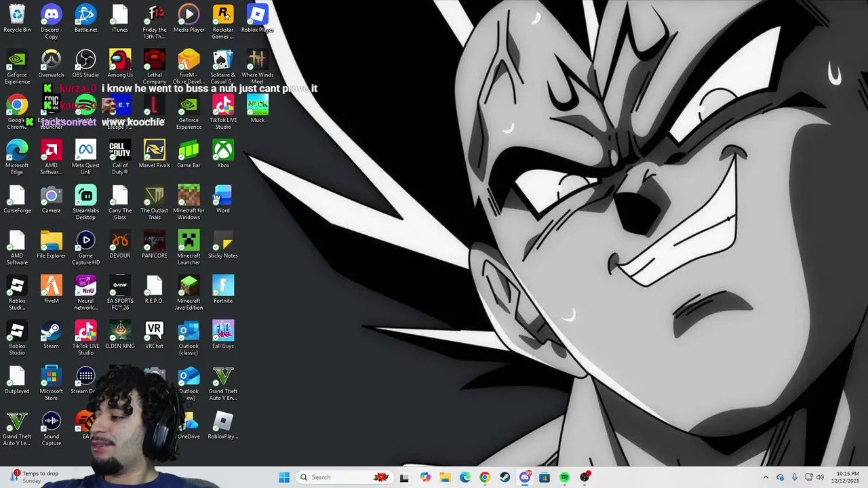Open the Where Winds Meet icon
The image size is (868, 488).
[258, 67]
